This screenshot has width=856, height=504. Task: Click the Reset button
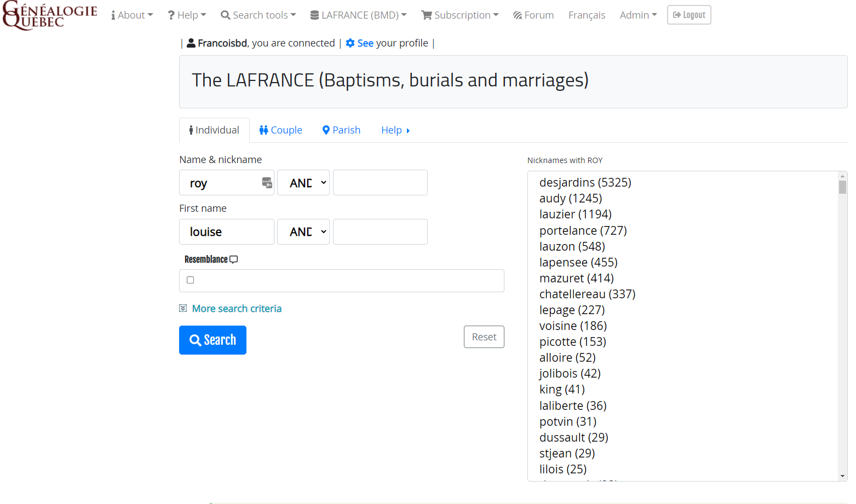pos(484,337)
